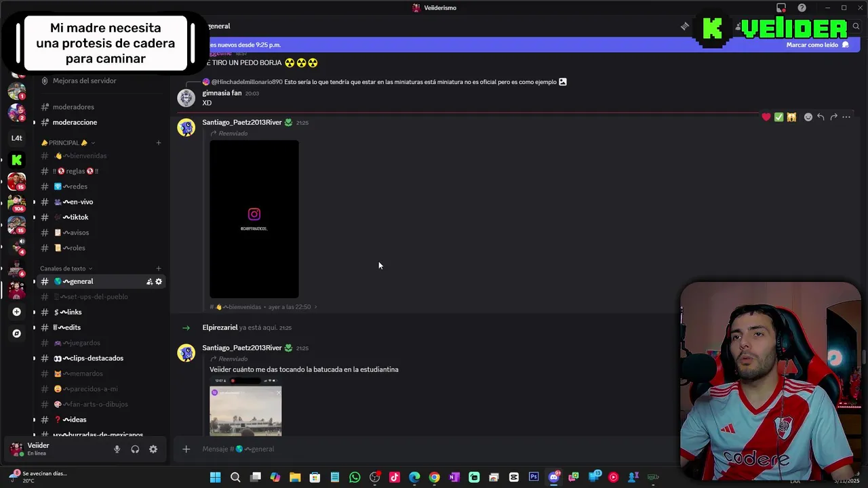This screenshot has width=868, height=488.
Task: Reply to Santiago's message with arrow icon
Action: [821, 117]
